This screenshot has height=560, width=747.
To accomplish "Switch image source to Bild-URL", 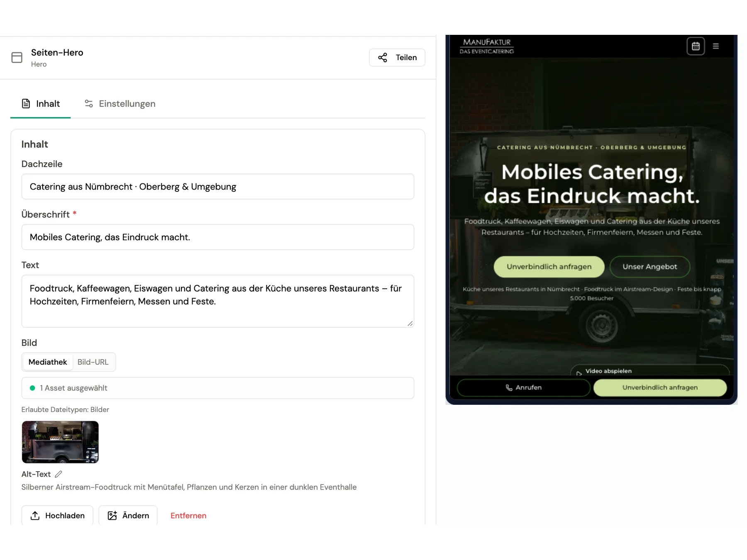I will (x=93, y=362).
